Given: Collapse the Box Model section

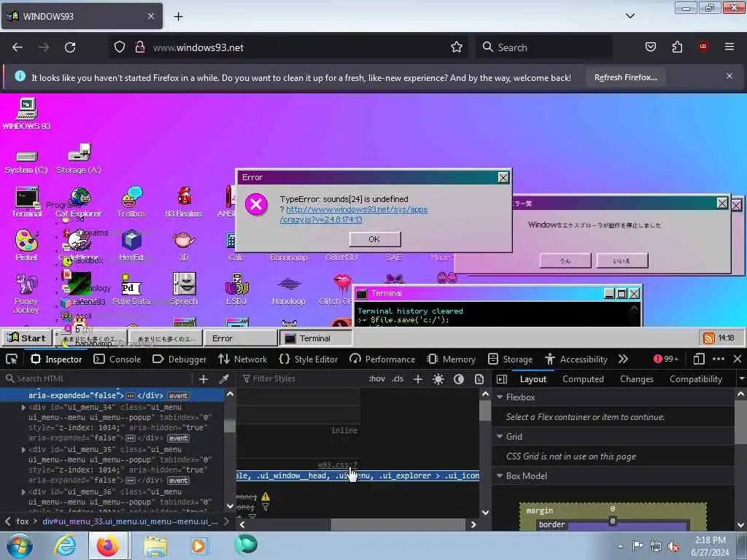Looking at the screenshot, I should (500, 475).
